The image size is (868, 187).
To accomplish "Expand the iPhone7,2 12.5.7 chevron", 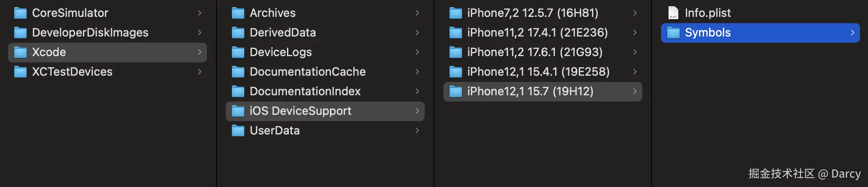I will point(635,13).
